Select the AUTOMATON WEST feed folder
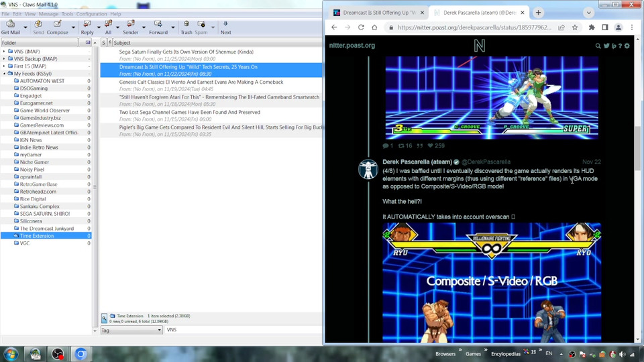 [x=42, y=81]
